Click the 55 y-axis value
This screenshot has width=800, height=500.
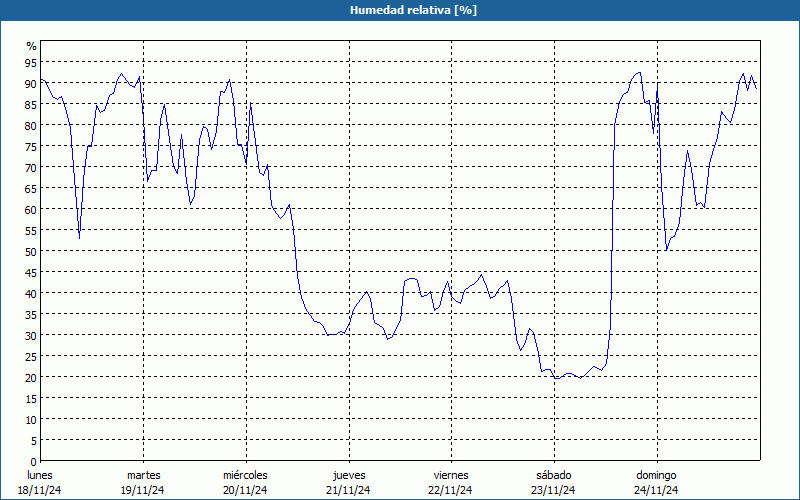point(32,230)
